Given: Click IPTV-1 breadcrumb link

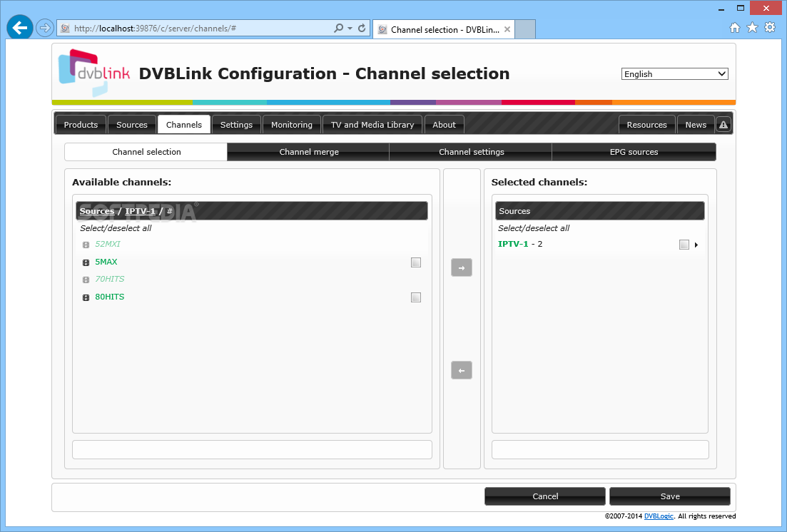Looking at the screenshot, I should pos(140,211).
